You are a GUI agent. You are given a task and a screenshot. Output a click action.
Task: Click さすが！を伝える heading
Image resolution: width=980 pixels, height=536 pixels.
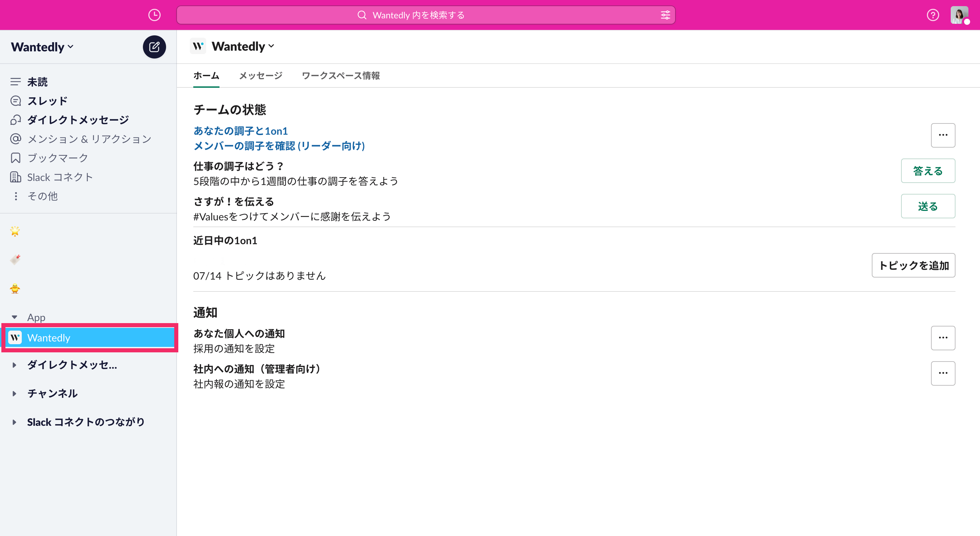pos(233,201)
